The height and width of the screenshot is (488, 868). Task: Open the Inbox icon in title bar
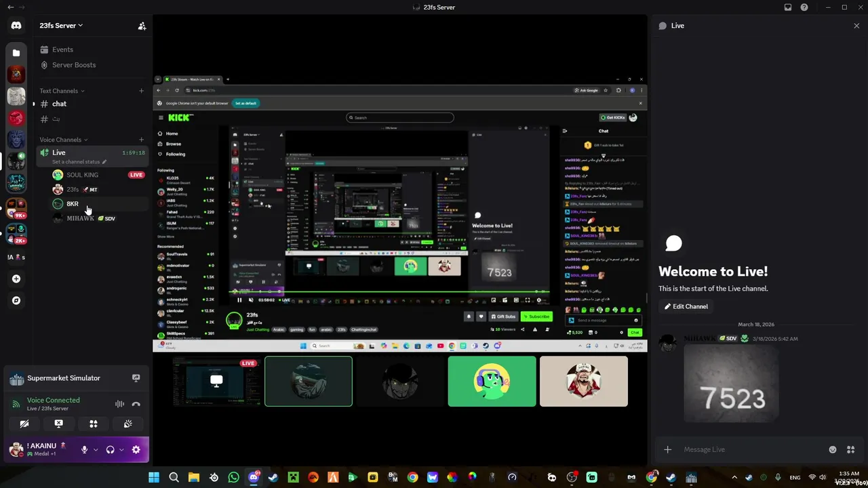click(x=787, y=7)
